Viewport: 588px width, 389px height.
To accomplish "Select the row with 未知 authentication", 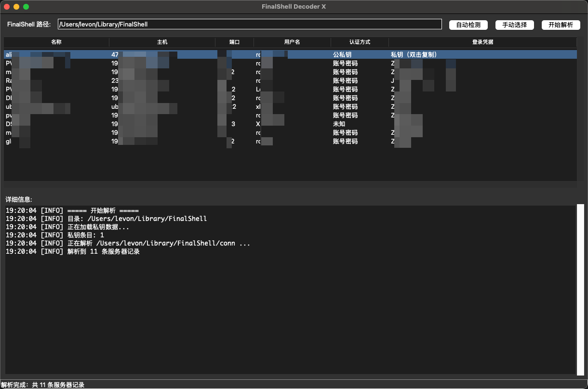I will 290,124.
